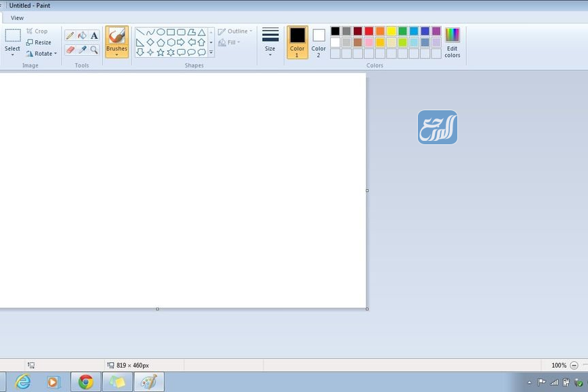Open the Edit colors dialog
This screenshot has height=392, width=588.
click(x=452, y=42)
